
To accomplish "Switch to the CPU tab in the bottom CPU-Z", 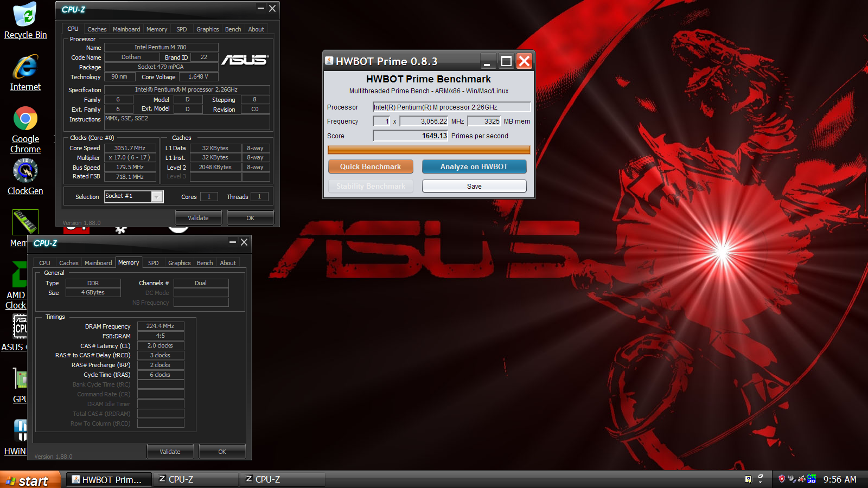I will coord(44,263).
